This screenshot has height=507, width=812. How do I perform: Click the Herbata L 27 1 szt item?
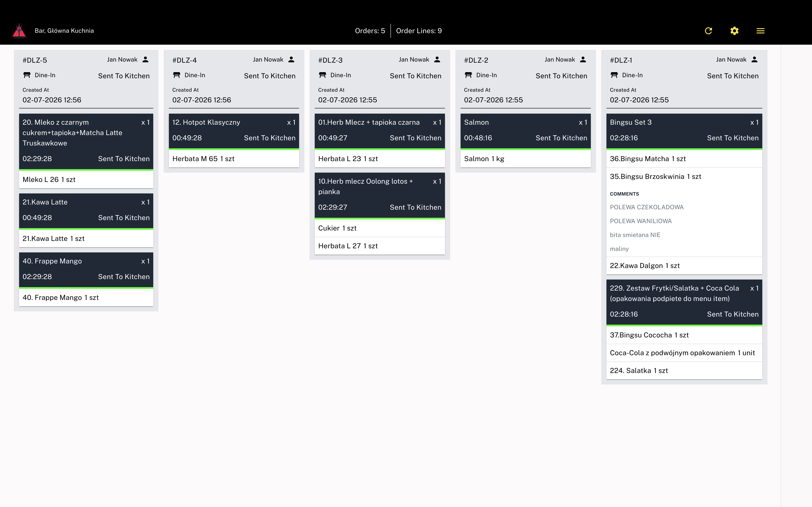click(380, 246)
